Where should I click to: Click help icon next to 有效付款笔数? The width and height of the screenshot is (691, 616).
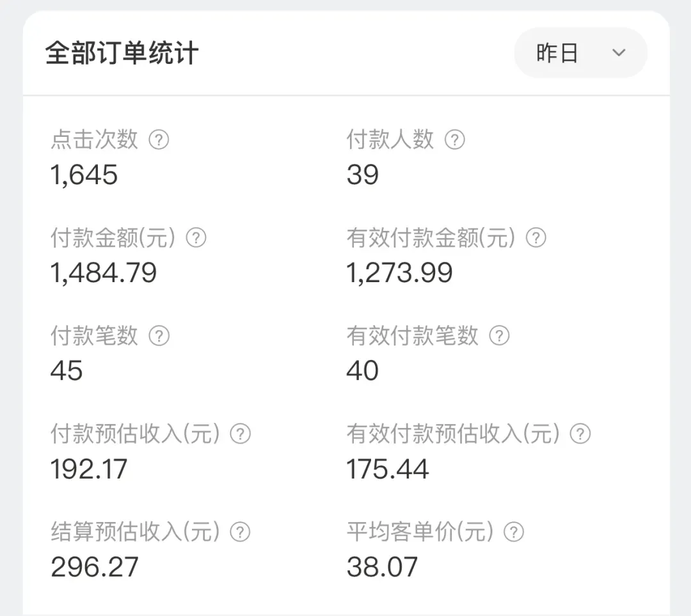[499, 336]
